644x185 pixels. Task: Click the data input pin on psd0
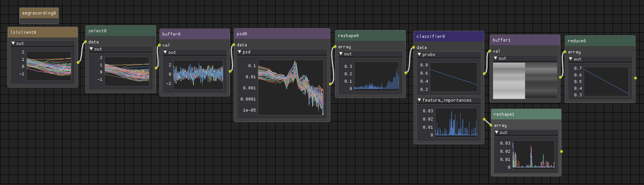pyautogui.click(x=234, y=45)
